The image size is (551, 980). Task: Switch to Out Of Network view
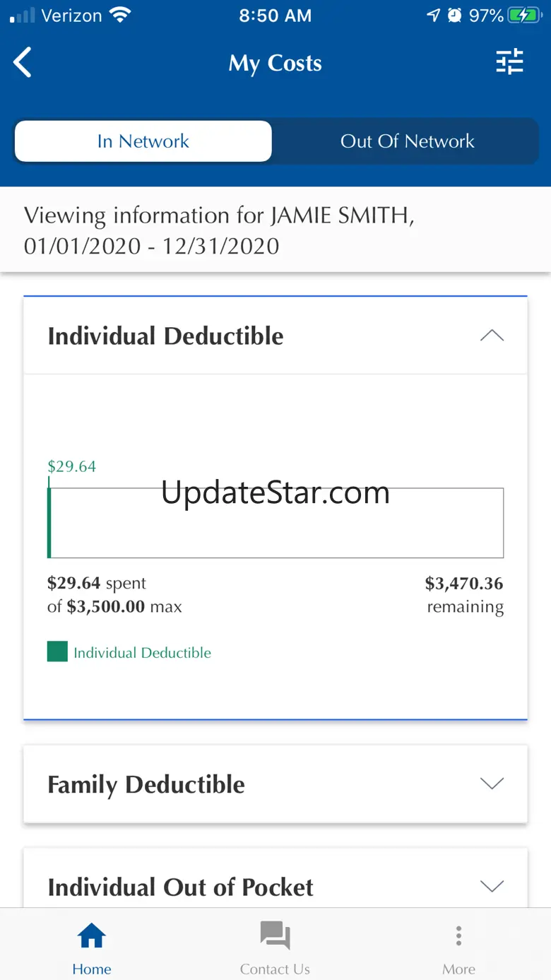point(407,141)
